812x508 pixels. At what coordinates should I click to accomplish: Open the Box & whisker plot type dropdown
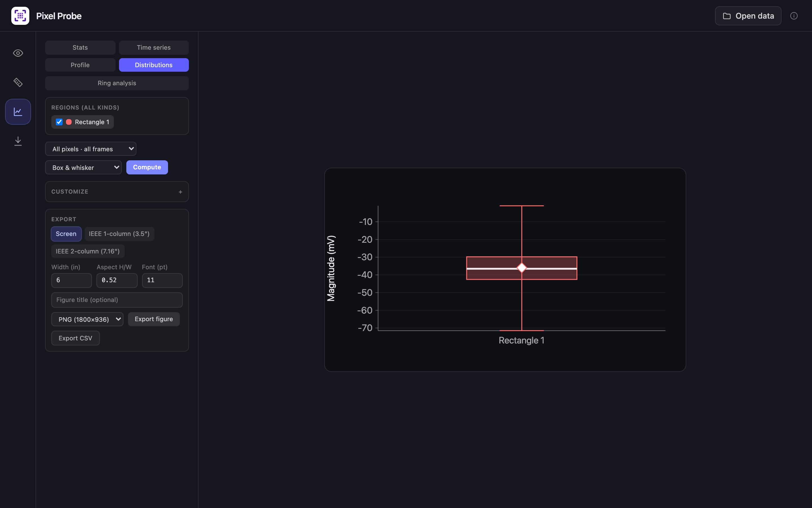click(x=83, y=167)
